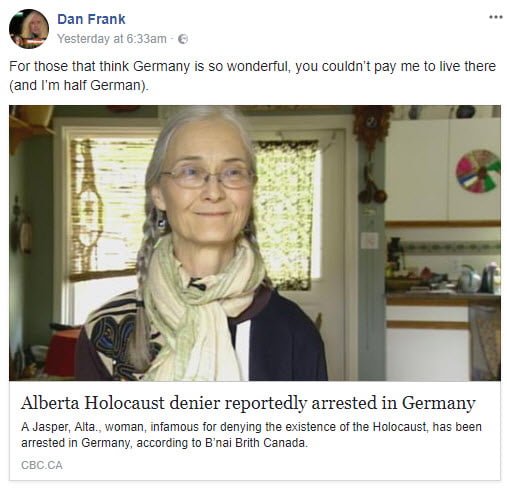Viewport: 507px width, 490px height.
Task: Click post text line For those that think Germany
Action: coord(252,66)
